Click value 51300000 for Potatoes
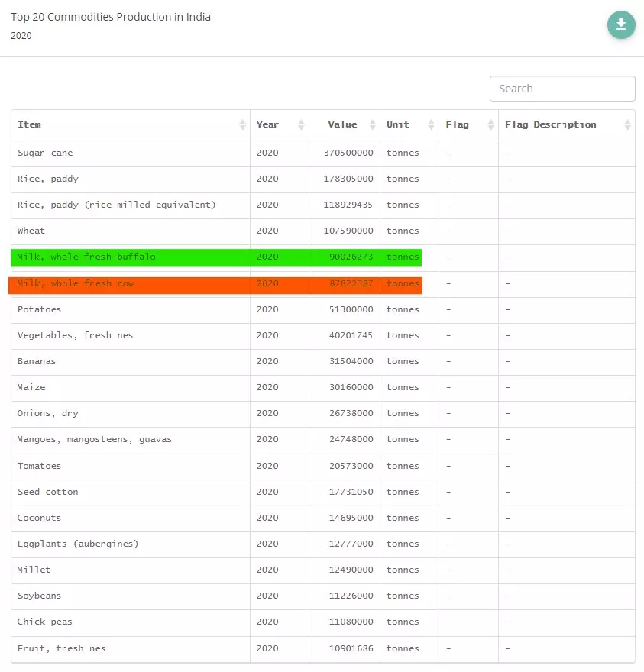Viewport: 644px width, 672px height. click(351, 309)
